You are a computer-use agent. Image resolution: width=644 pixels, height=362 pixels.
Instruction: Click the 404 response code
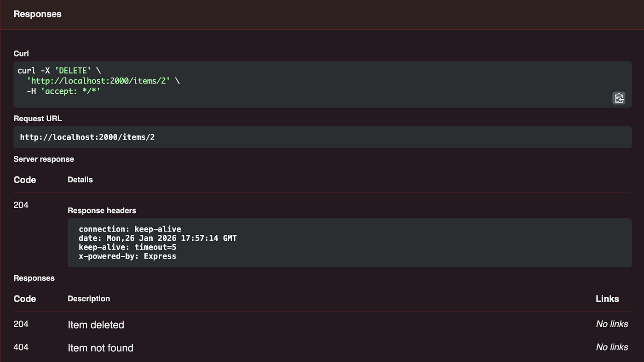click(21, 347)
